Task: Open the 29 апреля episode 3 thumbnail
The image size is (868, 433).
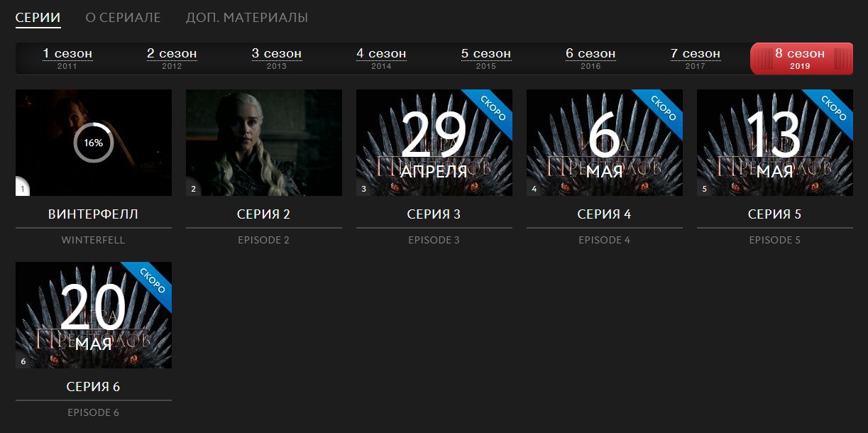Action: point(434,143)
